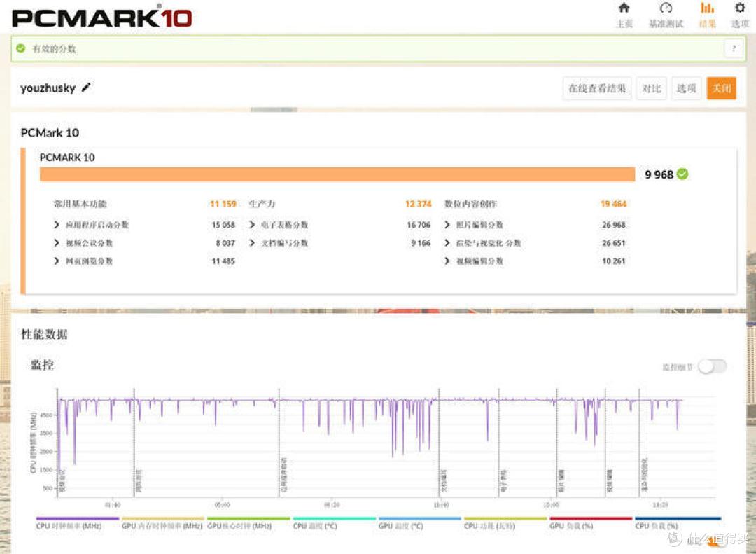Open the 选项 gear icon in top navigation
Image resolution: width=756 pixels, height=554 pixels.
(x=740, y=8)
